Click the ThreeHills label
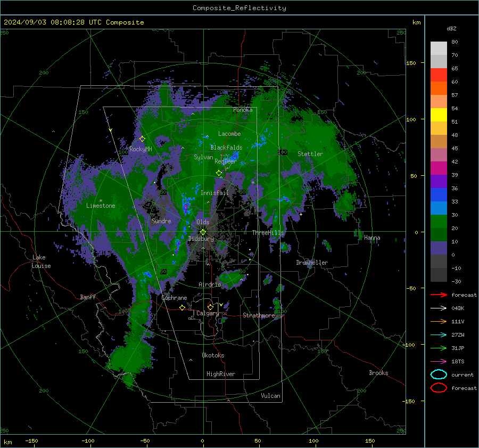The image size is (479, 448). click(268, 233)
